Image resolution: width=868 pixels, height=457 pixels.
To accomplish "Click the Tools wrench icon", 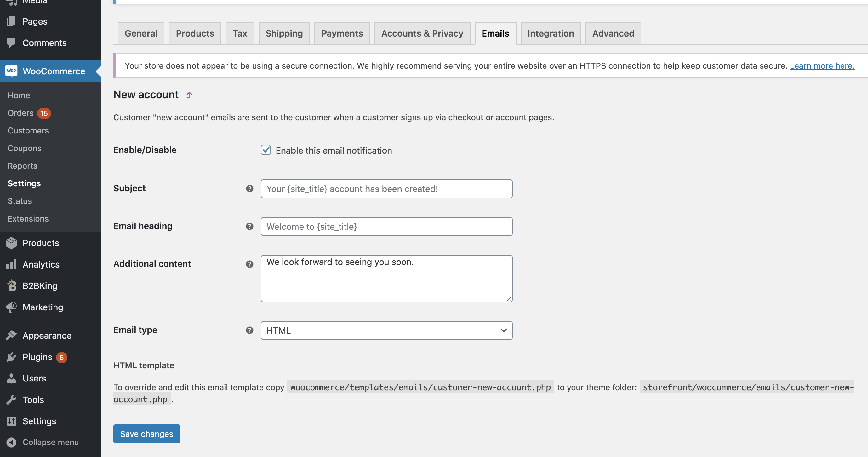I will tap(11, 400).
